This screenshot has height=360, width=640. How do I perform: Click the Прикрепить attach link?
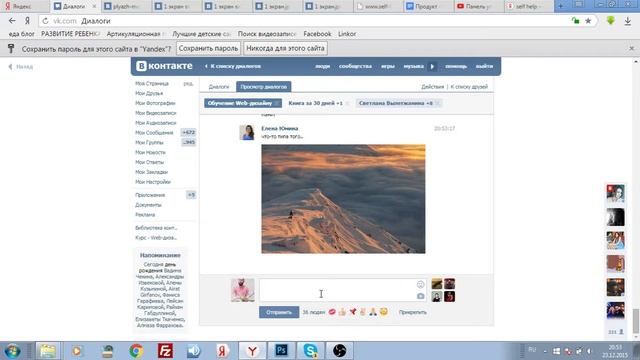413,312
